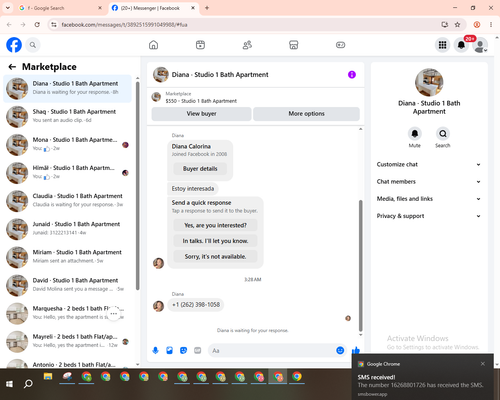Send quick reply 'Yes, are you interested?'
This screenshot has height=400, width=500.
215,225
